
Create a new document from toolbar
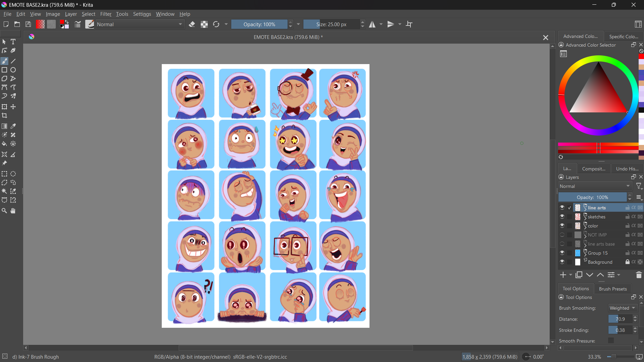point(6,24)
